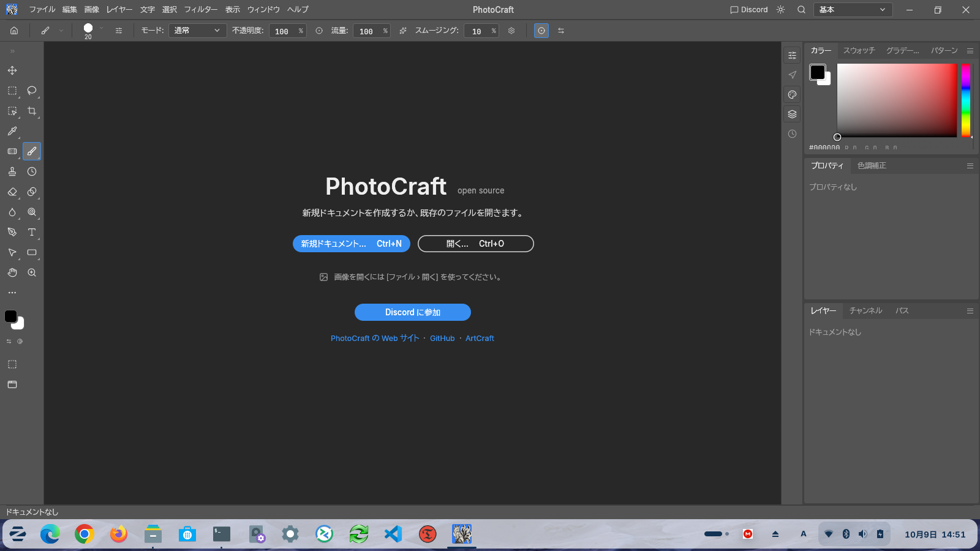The width and height of the screenshot is (980, 551).
Task: Select the Eraser tool
Action: click(x=12, y=192)
